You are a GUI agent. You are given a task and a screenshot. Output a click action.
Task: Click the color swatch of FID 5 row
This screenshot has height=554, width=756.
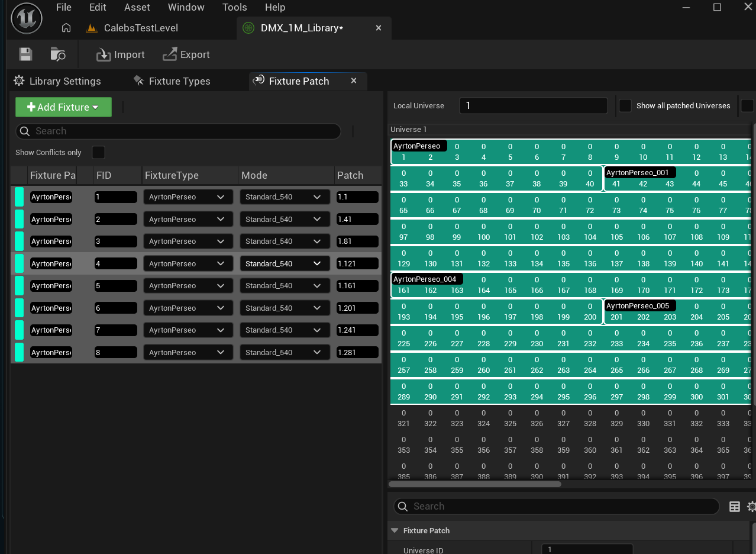20,286
